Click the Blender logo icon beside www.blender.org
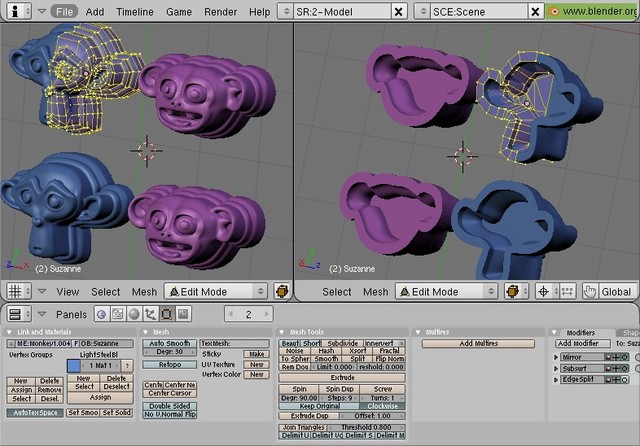 (554, 11)
